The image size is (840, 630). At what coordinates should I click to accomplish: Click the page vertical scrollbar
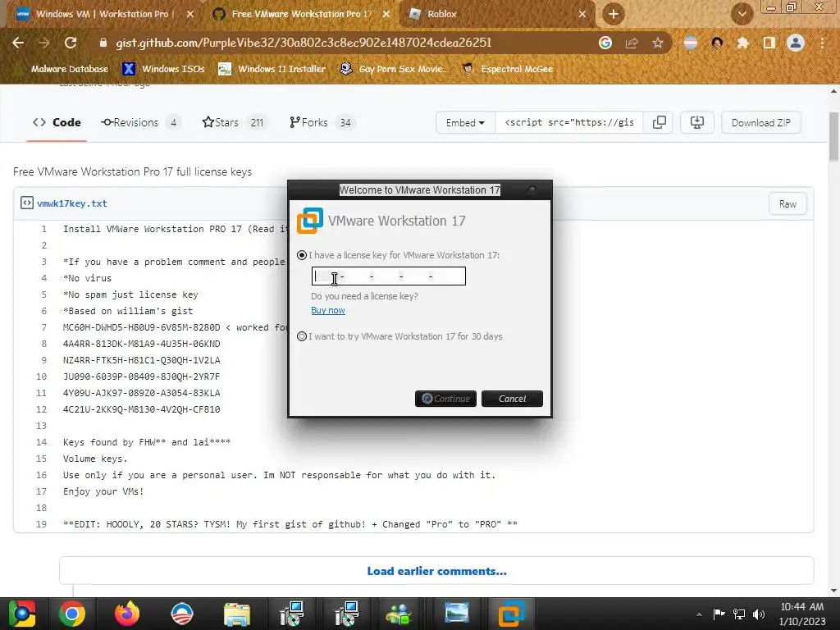[833, 137]
